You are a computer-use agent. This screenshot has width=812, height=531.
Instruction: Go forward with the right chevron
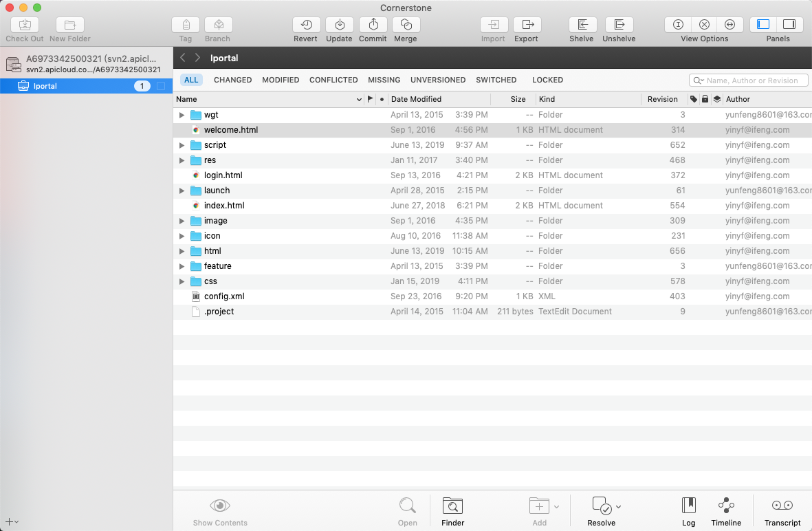click(197, 58)
